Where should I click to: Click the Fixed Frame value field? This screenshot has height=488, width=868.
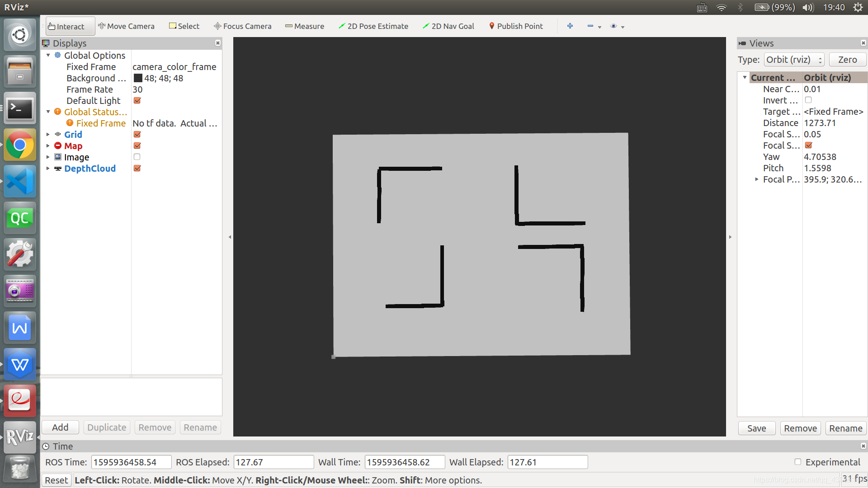pos(175,67)
